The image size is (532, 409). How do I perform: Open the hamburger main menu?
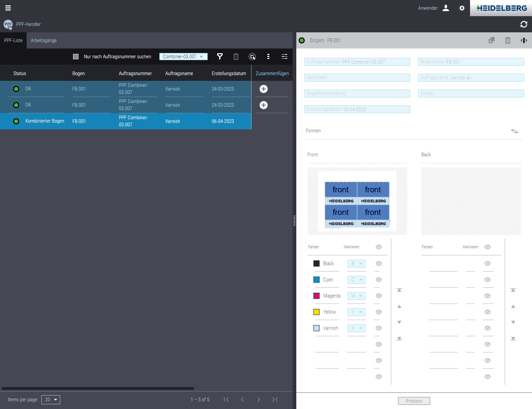[x=8, y=8]
